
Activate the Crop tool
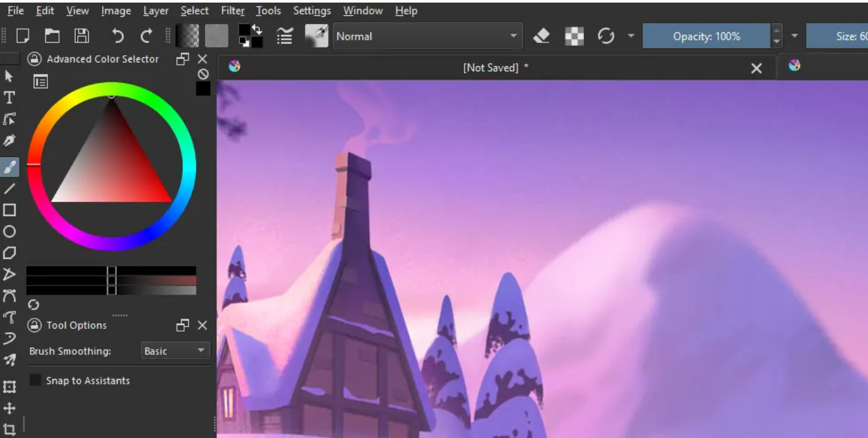tap(10, 429)
